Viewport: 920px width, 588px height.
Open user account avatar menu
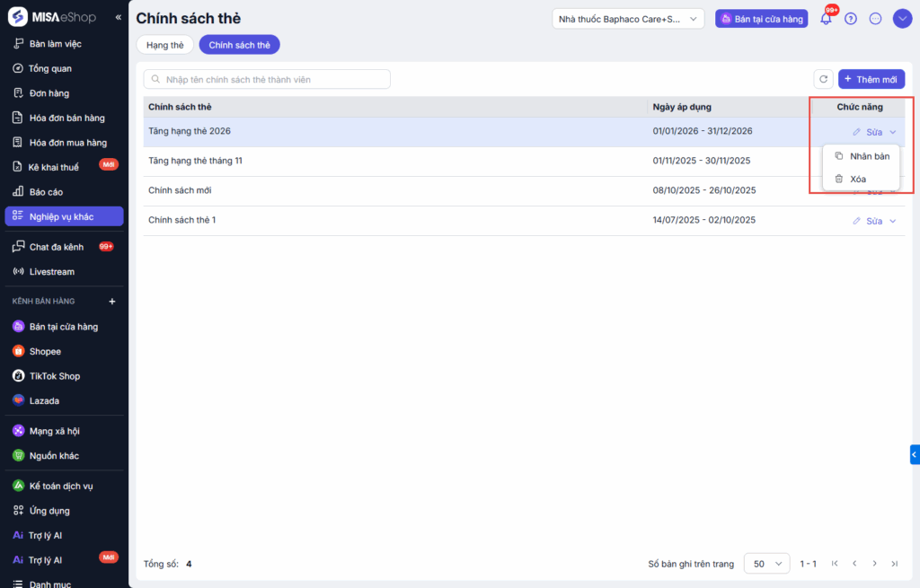click(902, 19)
